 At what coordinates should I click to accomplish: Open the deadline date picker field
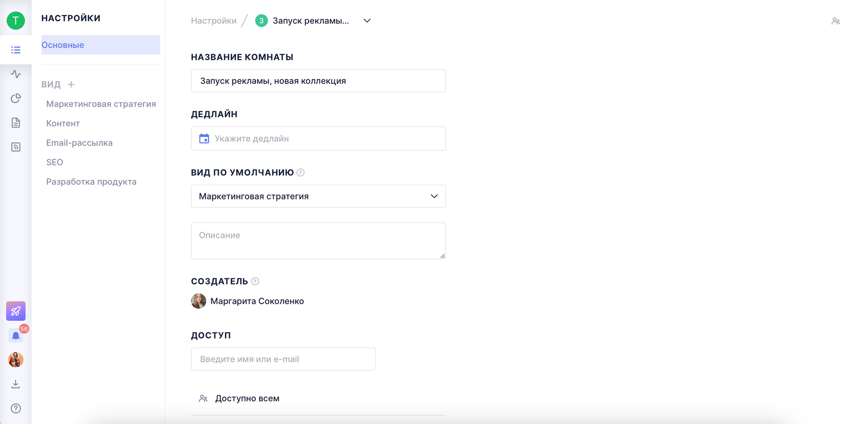pos(318,139)
